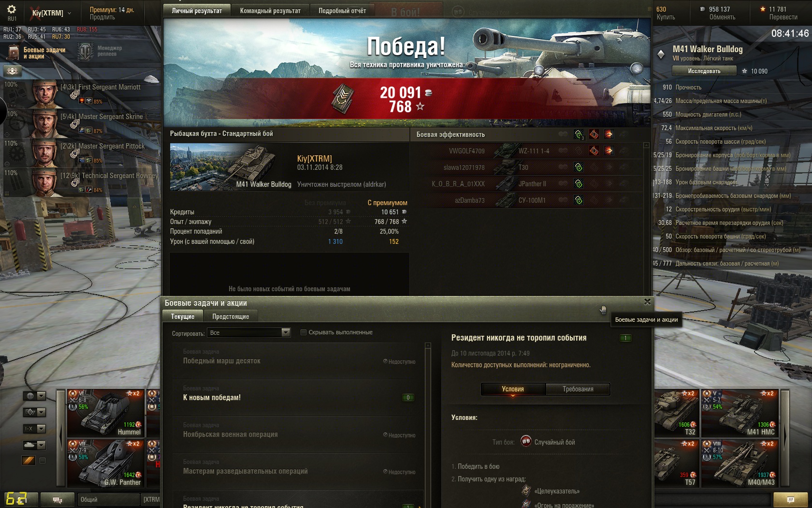Expand the nation filter globe dropdown
Viewport: 812px width, 508px height.
(x=34, y=396)
